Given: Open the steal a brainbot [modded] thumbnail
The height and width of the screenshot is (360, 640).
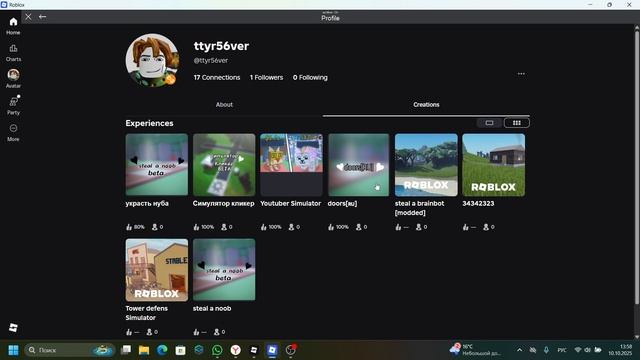Looking at the screenshot, I should click(x=426, y=164).
